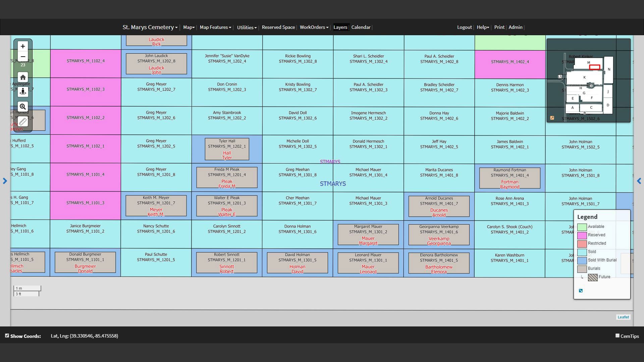This screenshot has width=644, height=362.
Task: Open the magnifier search tool
Action: tap(23, 107)
